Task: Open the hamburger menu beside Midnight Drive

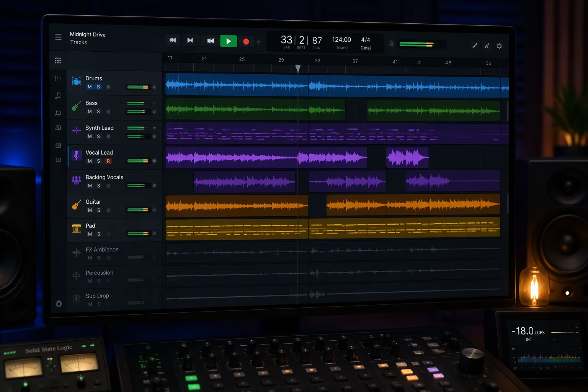Action: tap(58, 37)
